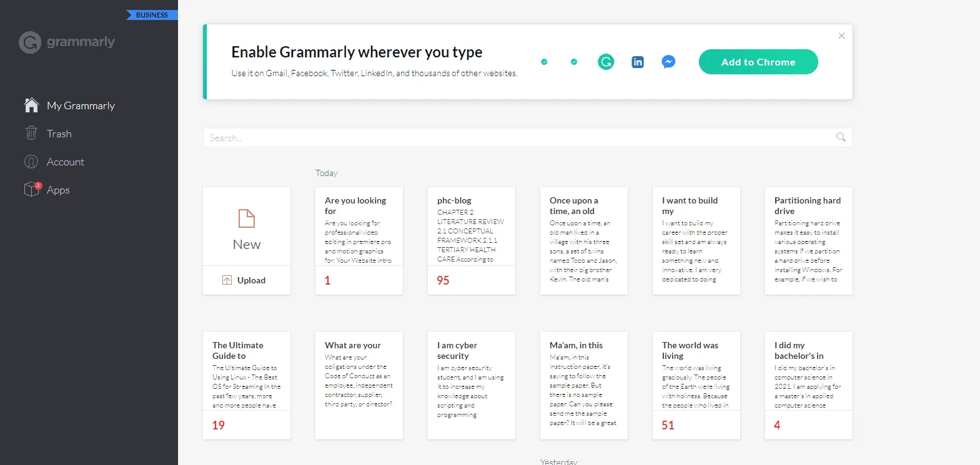Screen dimensions: 980x465
Task: Dismiss the Enable Grammarly banner
Action: click(x=841, y=36)
